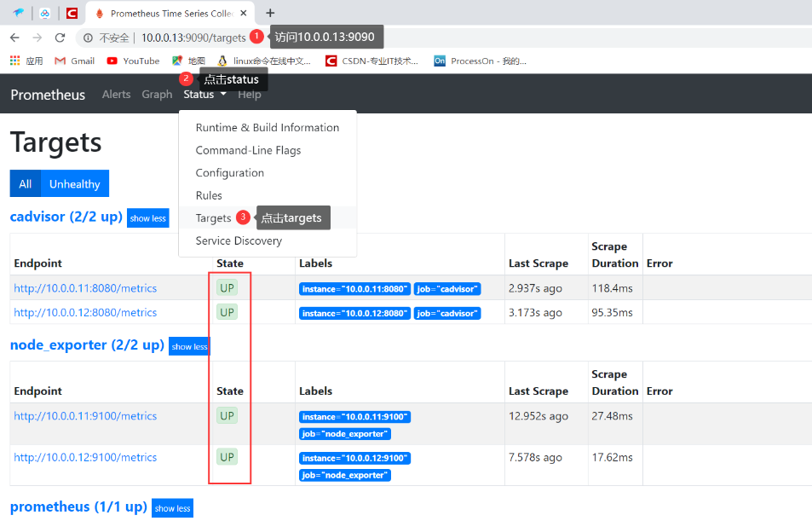Click the 2.937s ago last scrape value

click(535, 288)
